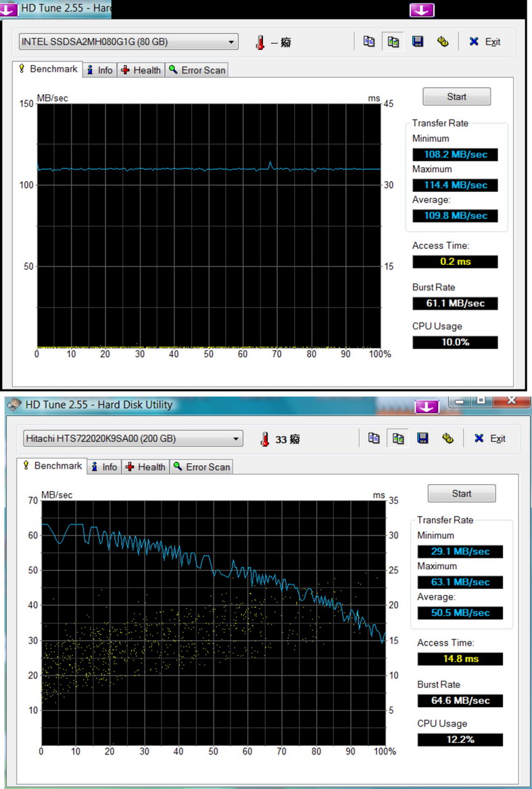Copy screenshot to clipboard in Intel SSD window

(x=393, y=42)
